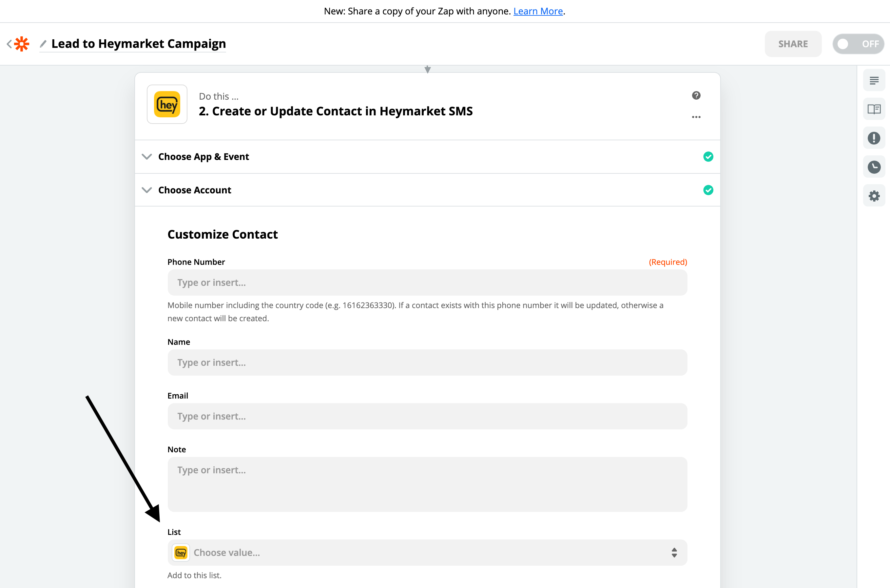Image resolution: width=890 pixels, height=588 pixels.
Task: Open the step's three-dot more menu
Action: pyautogui.click(x=696, y=117)
